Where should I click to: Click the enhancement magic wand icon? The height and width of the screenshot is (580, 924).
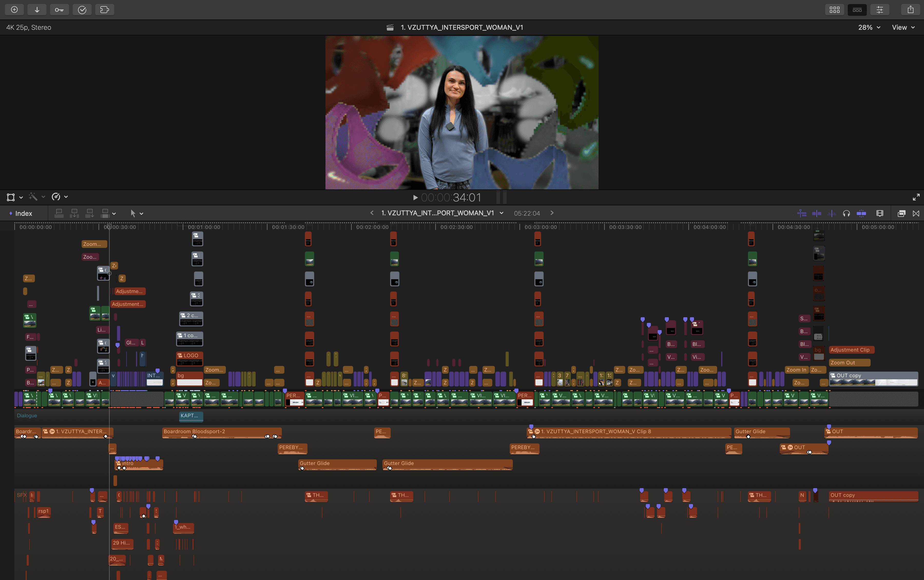tap(33, 197)
